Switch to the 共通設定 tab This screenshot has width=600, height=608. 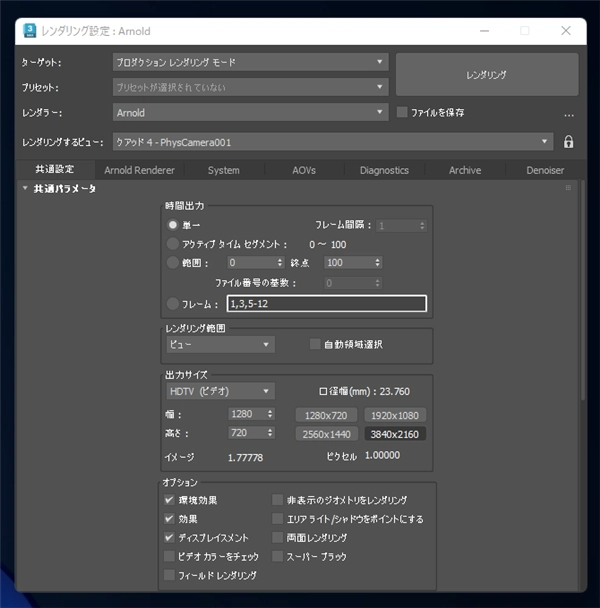(x=55, y=169)
